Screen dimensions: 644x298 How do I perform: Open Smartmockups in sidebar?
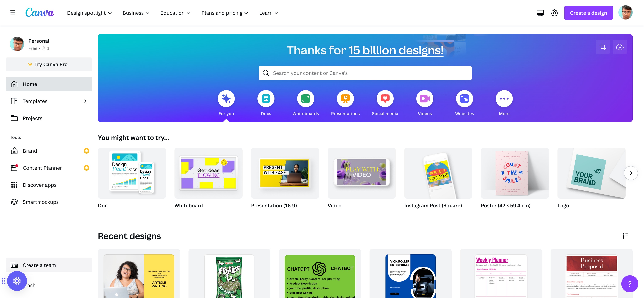[49, 202]
